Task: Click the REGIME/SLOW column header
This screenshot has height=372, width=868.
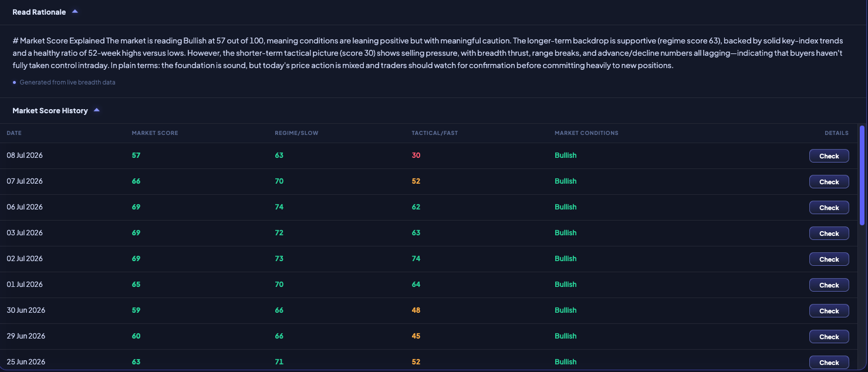Action: pyautogui.click(x=296, y=133)
